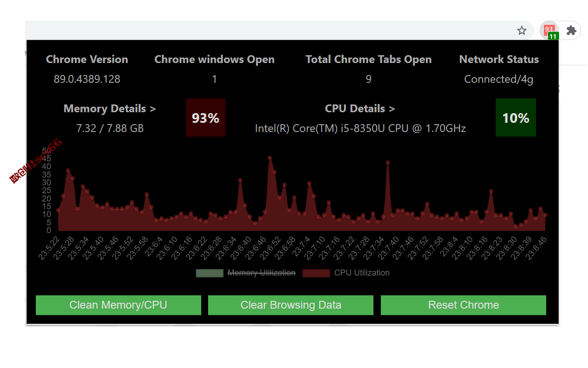Click the 23:5:22 time axis label
Screen dimensions: 588x368
click(x=49, y=249)
